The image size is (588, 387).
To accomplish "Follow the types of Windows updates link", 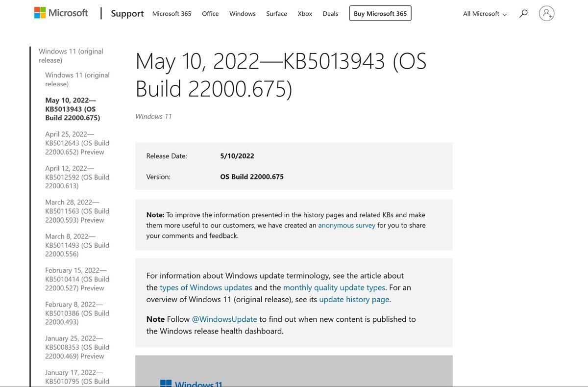I will (x=206, y=287).
